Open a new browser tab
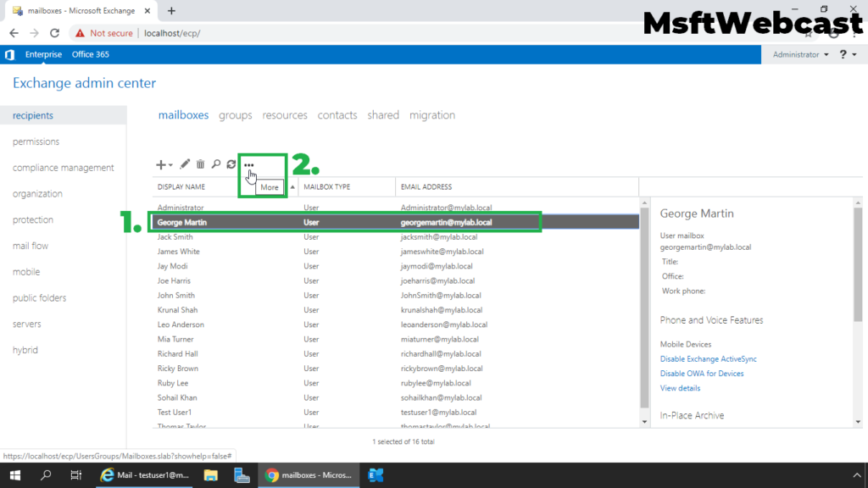Image resolution: width=868 pixels, height=488 pixels. coord(171,10)
